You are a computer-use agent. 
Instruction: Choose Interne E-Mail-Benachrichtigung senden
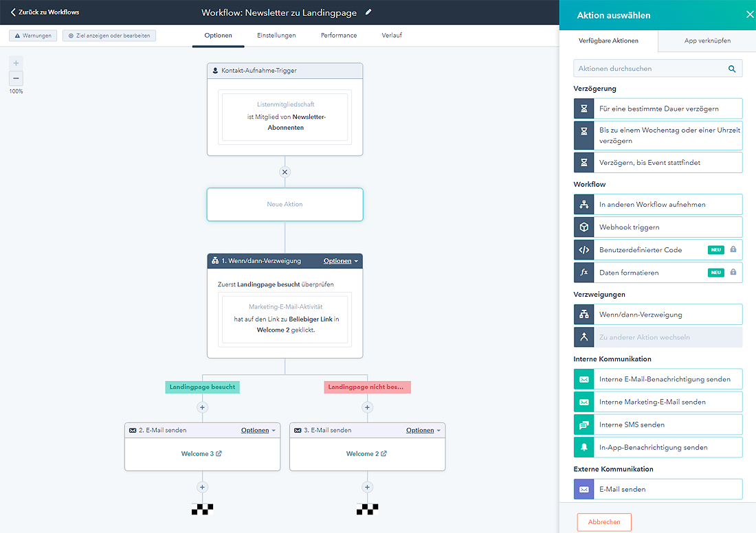(658, 378)
